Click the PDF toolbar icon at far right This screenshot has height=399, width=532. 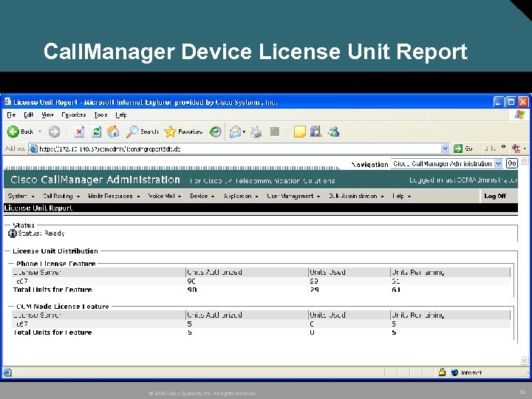(x=516, y=149)
